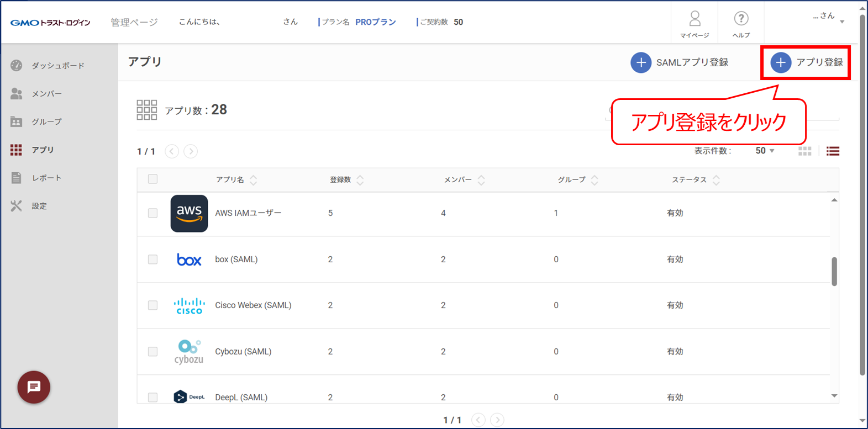The width and height of the screenshot is (868, 429).
Task: Click registration count 5 in AWS row
Action: (330, 213)
